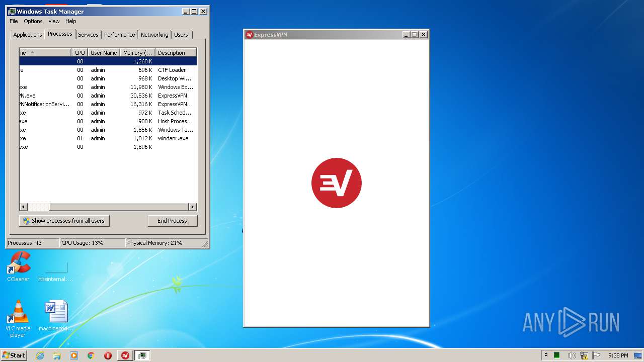The image size is (644, 362).
Task: Switch to the Services tab
Action: (x=88, y=35)
